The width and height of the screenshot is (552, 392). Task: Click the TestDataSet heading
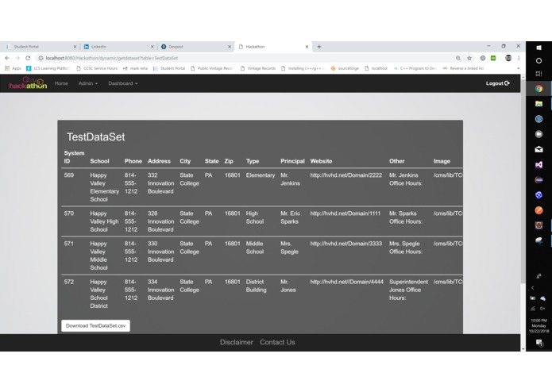(96, 136)
